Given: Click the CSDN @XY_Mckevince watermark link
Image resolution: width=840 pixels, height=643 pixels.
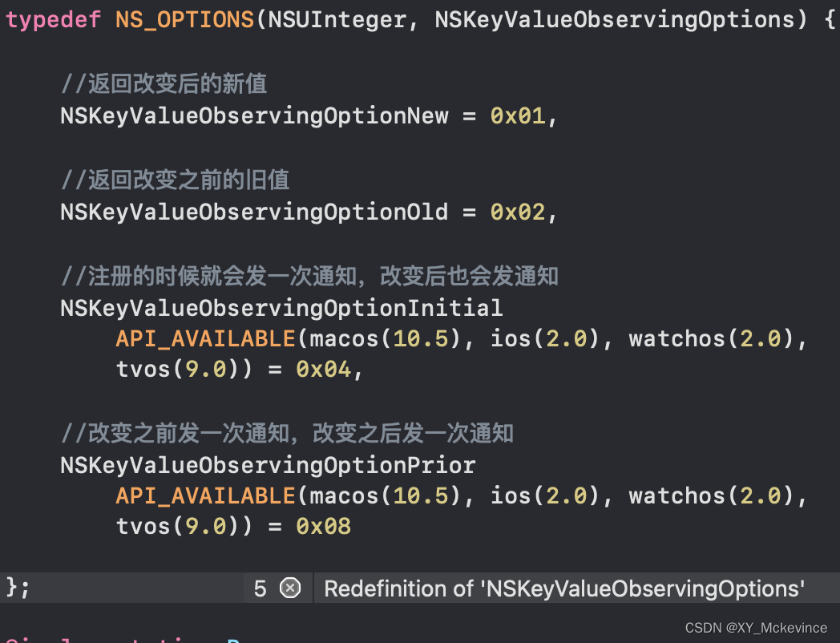Looking at the screenshot, I should pyautogui.click(x=756, y=628).
